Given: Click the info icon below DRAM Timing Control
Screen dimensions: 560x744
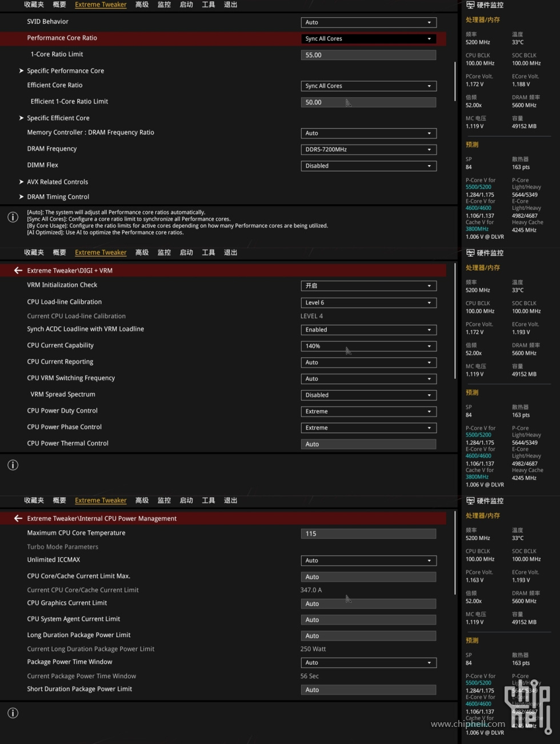Looking at the screenshot, I should 13,217.
